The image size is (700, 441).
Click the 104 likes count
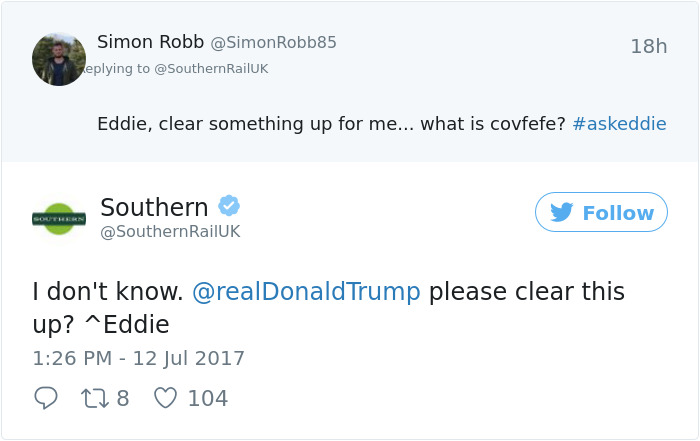(208, 398)
